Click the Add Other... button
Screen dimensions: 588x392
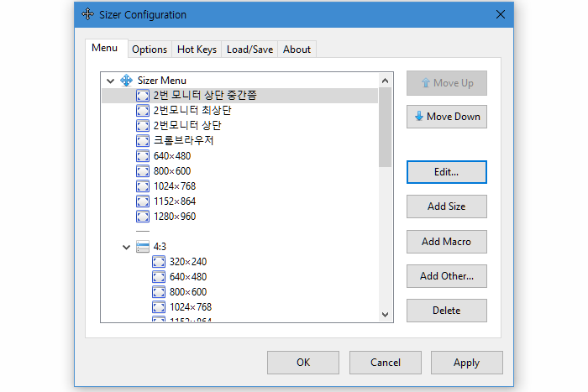pyautogui.click(x=447, y=276)
